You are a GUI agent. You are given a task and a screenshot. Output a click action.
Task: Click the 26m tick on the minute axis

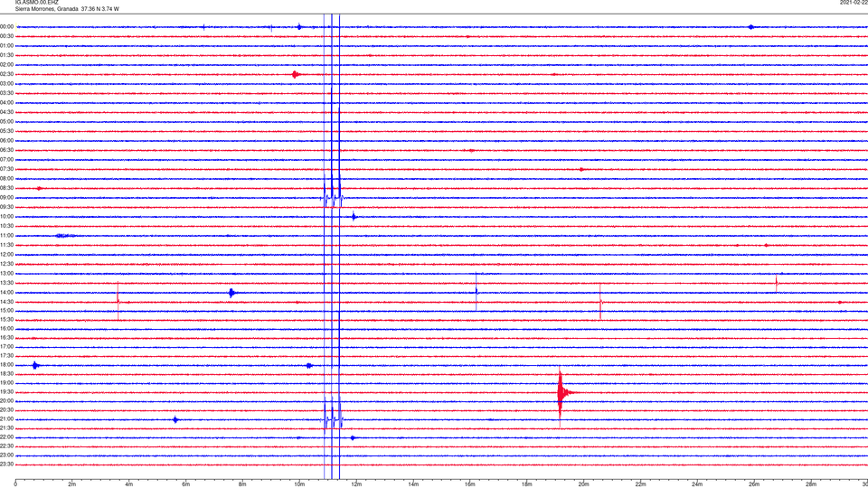tap(754, 484)
